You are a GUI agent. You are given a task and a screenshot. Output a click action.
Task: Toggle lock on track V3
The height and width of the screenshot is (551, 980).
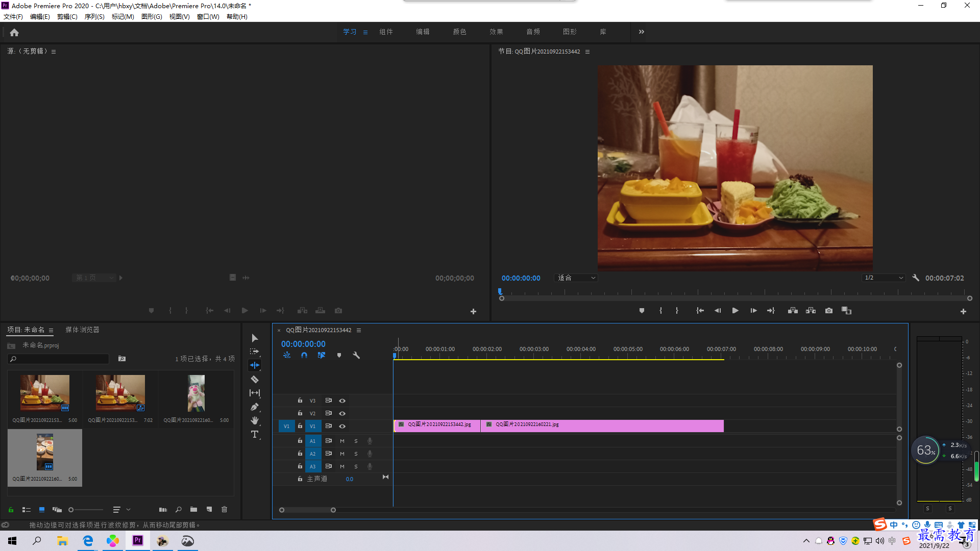tap(300, 400)
